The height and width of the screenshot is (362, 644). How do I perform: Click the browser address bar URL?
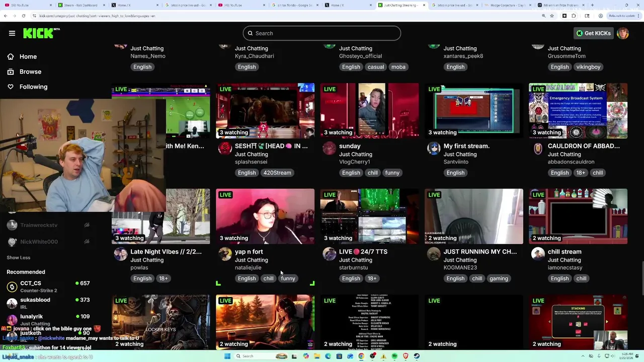97,16
